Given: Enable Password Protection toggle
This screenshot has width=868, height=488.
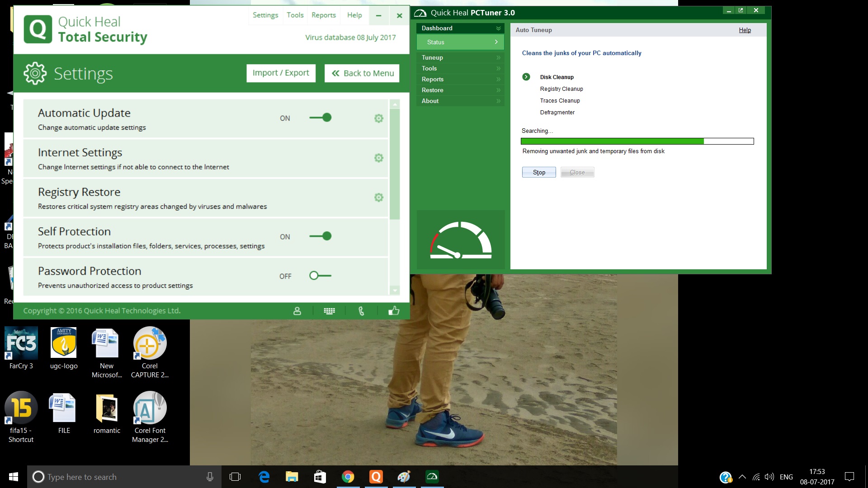Looking at the screenshot, I should (x=321, y=276).
